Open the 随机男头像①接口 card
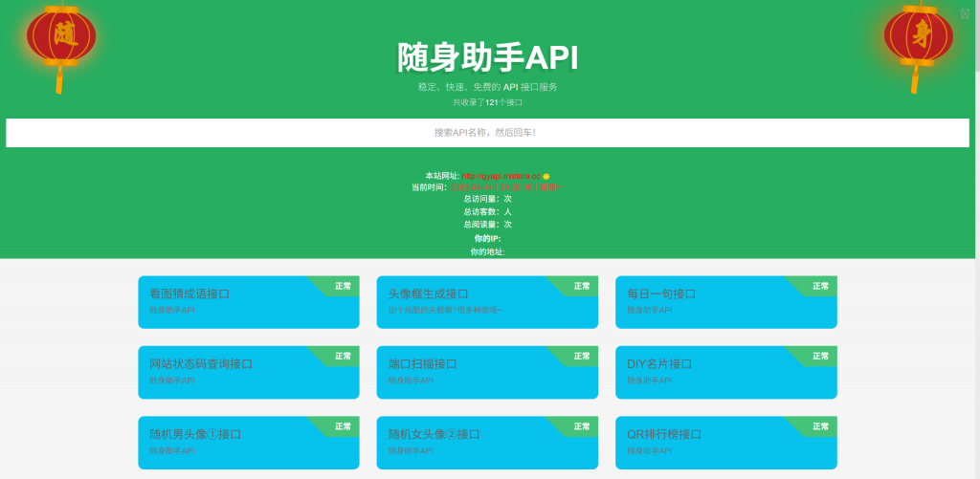The image size is (980, 479). tap(249, 443)
